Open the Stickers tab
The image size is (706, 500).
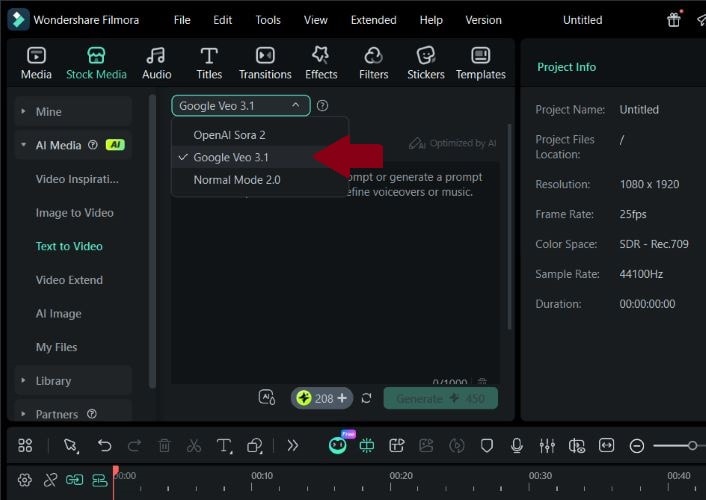coord(425,63)
